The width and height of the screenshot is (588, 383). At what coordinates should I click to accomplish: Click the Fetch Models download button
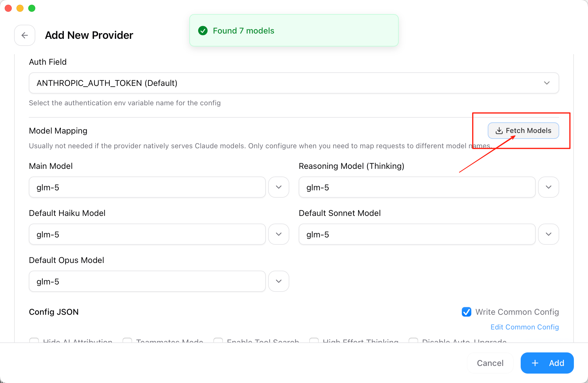pyautogui.click(x=523, y=131)
